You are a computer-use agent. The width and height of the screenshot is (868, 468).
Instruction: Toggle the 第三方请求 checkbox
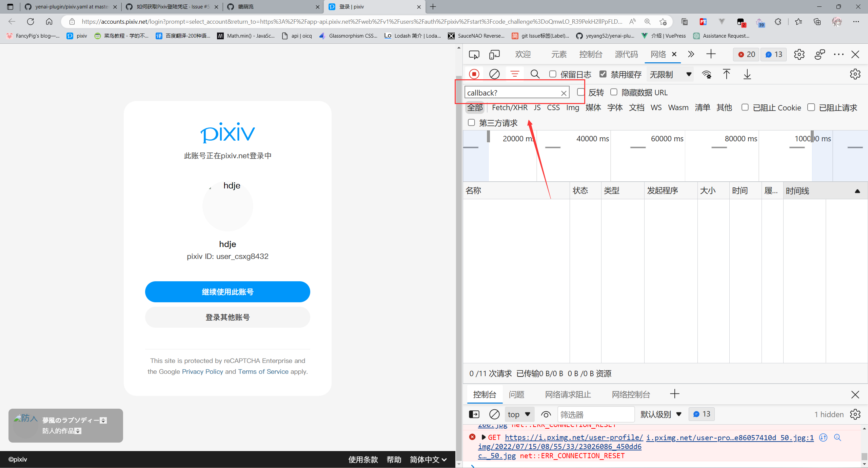[471, 122]
